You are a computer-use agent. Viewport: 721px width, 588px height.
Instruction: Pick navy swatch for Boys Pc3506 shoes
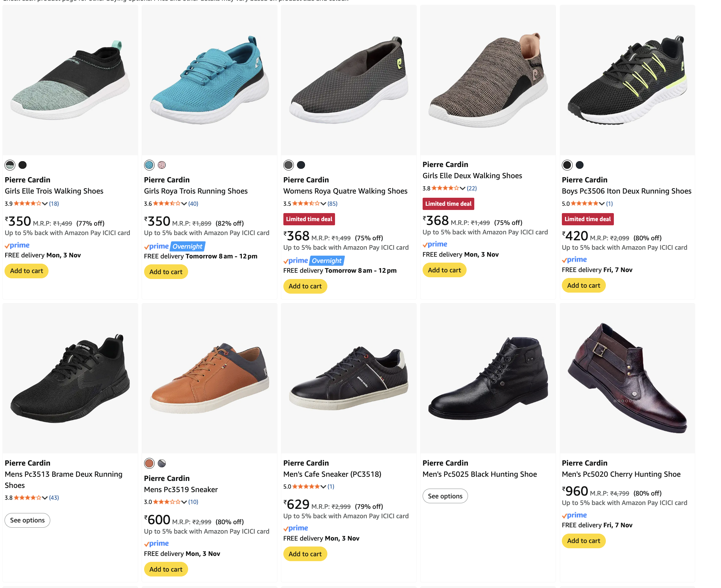[579, 165]
